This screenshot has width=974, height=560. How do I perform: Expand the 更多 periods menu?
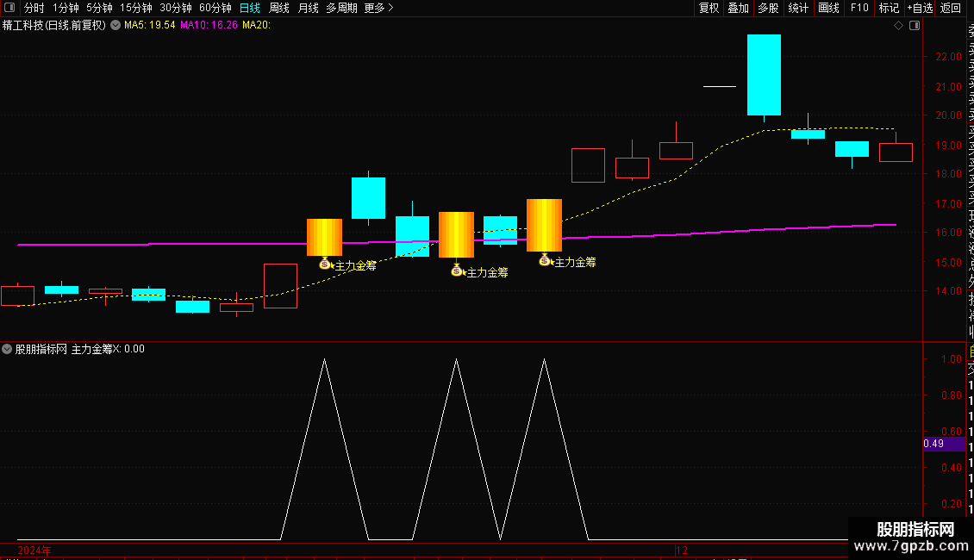tap(379, 8)
